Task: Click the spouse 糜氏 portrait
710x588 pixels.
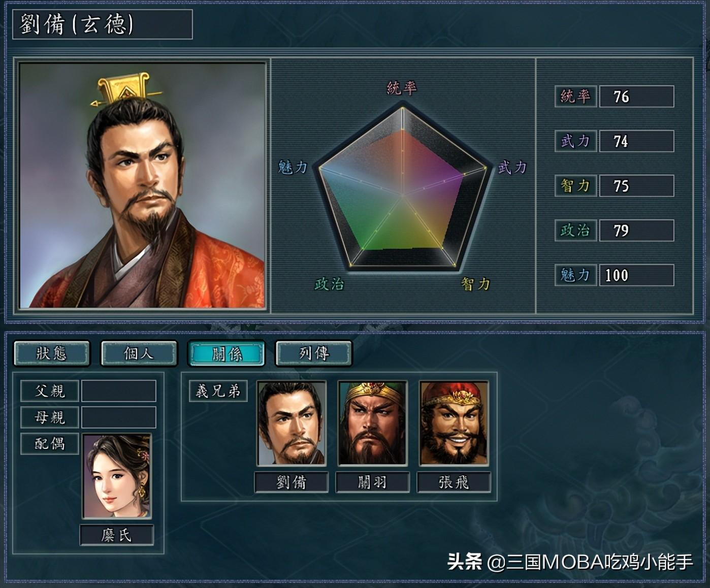Action: [117, 476]
